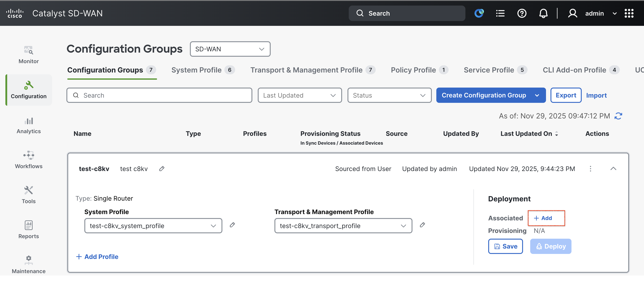Open the Status filter dropdown
Viewport: 644px width, 304px height.
pyautogui.click(x=389, y=95)
